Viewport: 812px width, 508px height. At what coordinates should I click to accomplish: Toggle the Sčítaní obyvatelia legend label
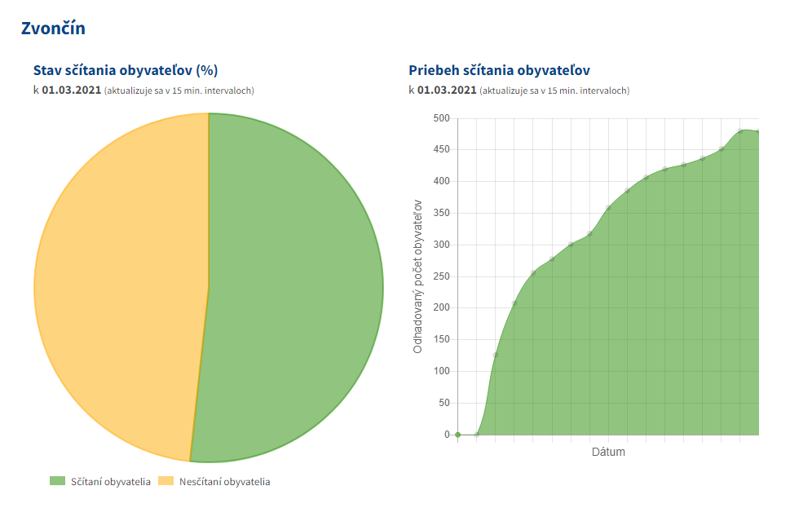pyautogui.click(x=110, y=482)
